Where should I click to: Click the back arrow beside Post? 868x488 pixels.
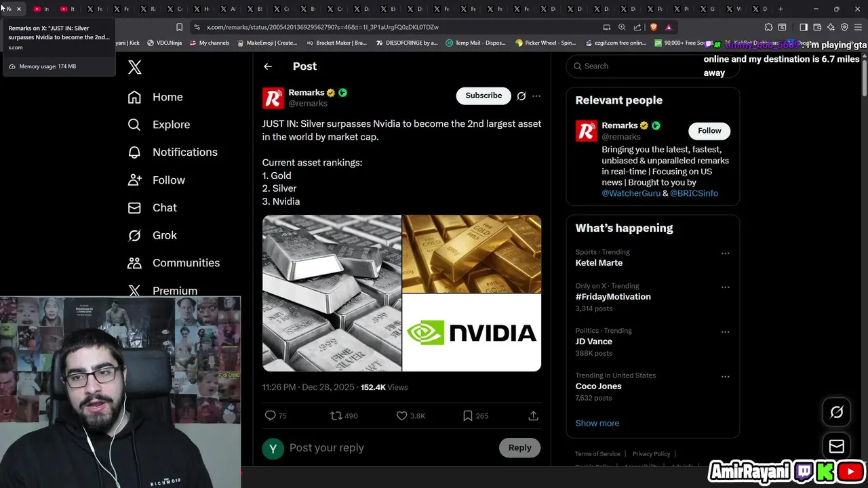[268, 66]
